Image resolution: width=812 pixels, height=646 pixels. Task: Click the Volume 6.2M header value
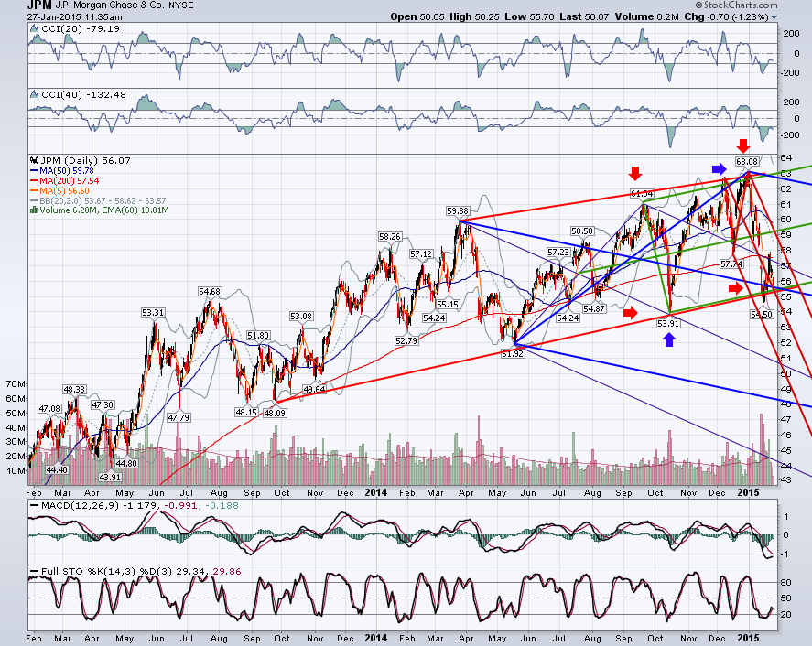[647, 16]
